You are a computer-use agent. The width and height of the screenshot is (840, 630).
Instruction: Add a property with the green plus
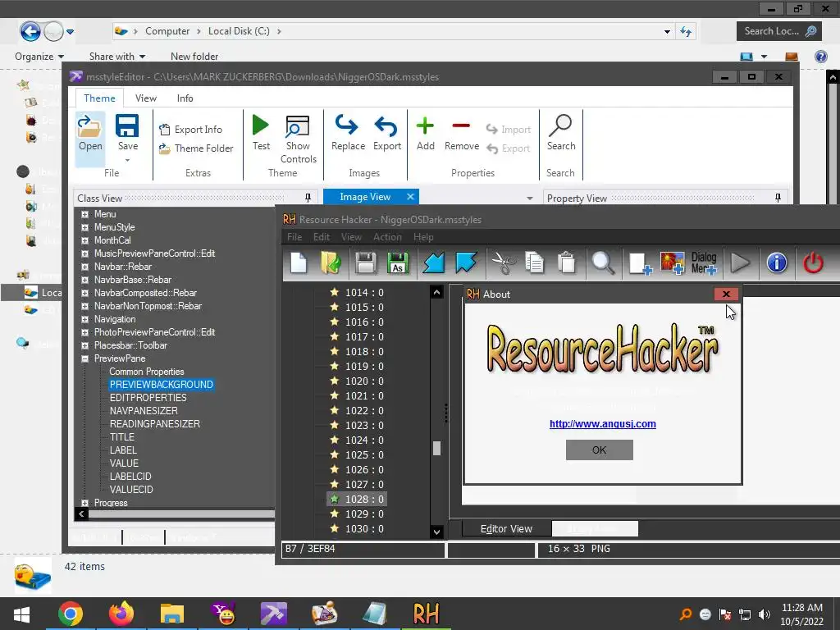pos(426,133)
